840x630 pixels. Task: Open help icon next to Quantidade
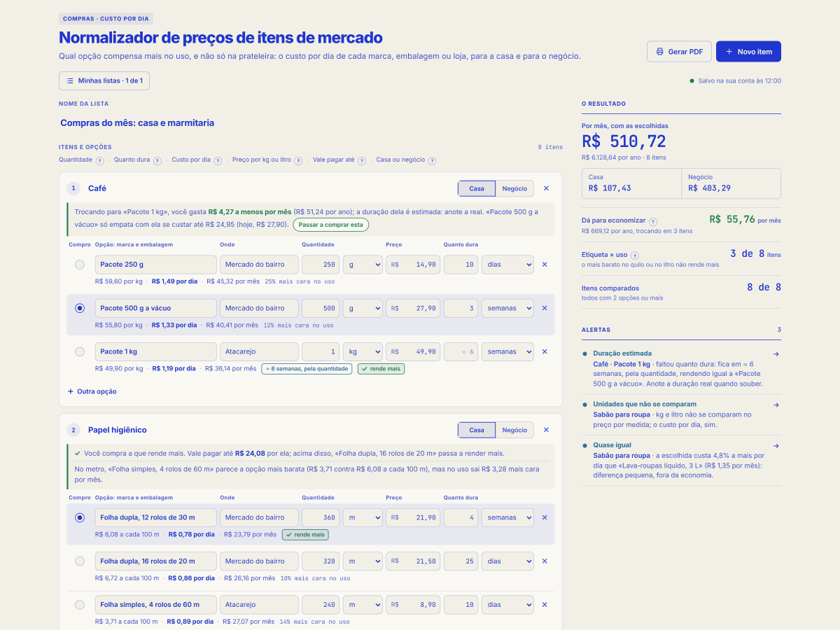99,160
